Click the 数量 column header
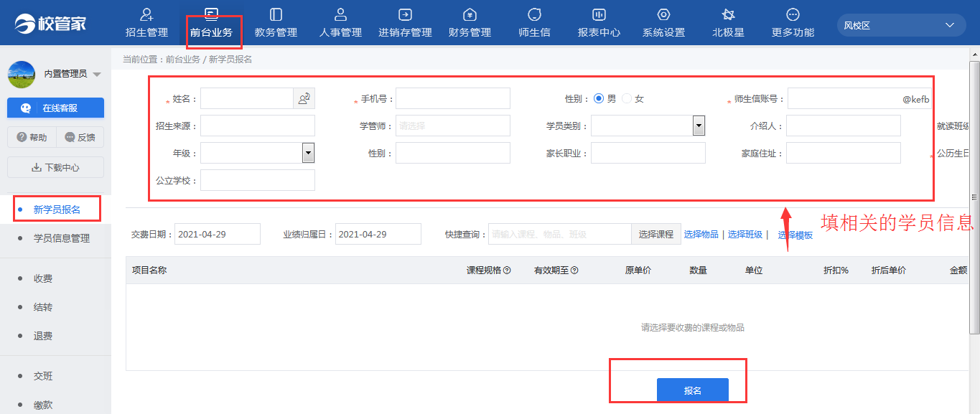 (699, 270)
